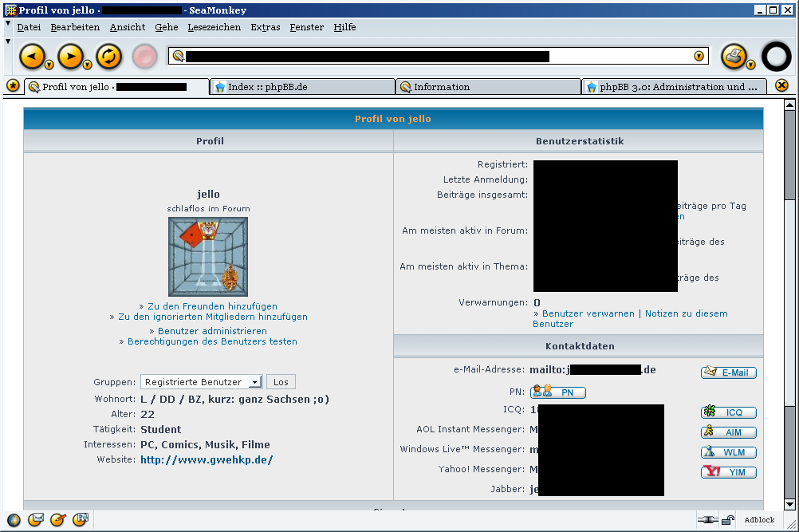Go forward with the Forward arrow button
This screenshot has height=532, width=799.
pyautogui.click(x=70, y=56)
